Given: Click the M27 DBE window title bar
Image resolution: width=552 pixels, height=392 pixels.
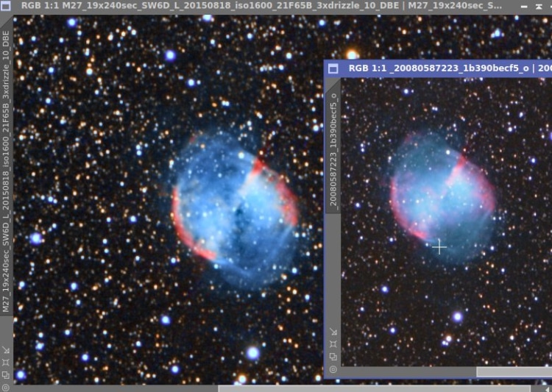Looking at the screenshot, I should [x=261, y=6].
